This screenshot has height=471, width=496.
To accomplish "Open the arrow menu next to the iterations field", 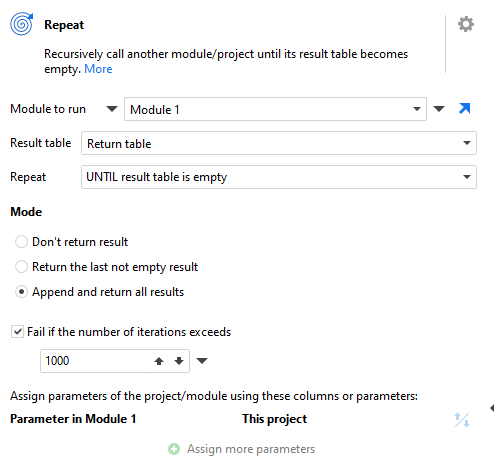I will click(202, 361).
